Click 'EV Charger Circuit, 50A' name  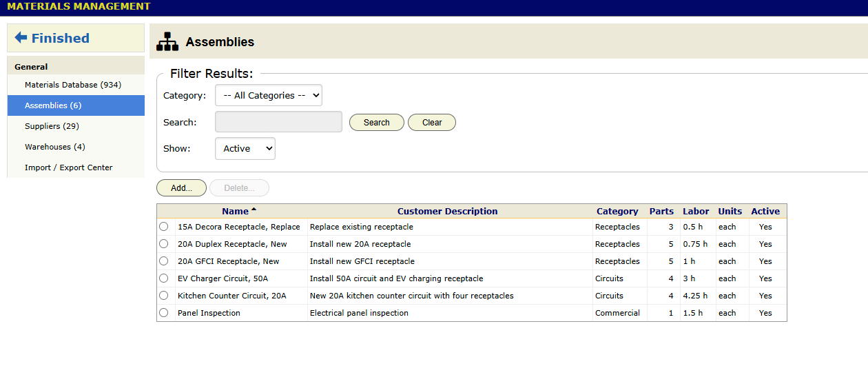pos(223,278)
